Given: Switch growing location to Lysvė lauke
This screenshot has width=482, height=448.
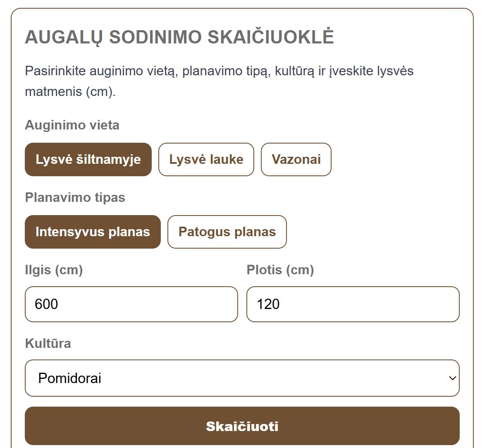Looking at the screenshot, I should point(206,160).
